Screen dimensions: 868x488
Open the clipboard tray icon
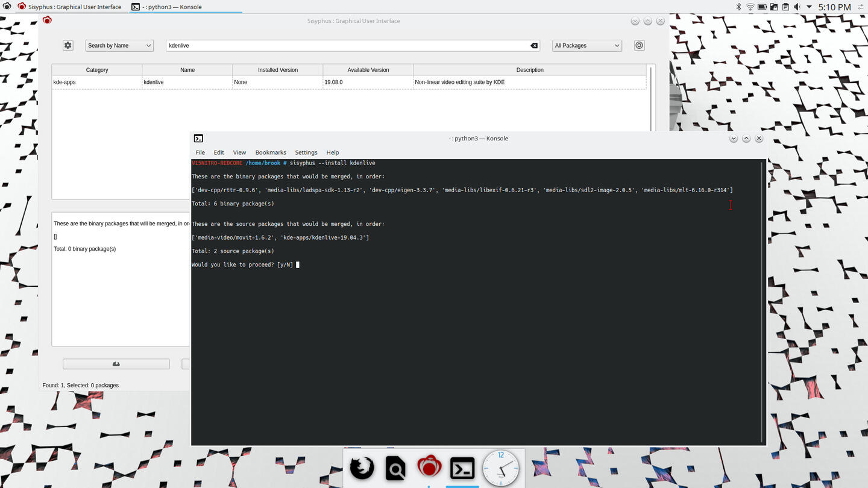785,7
